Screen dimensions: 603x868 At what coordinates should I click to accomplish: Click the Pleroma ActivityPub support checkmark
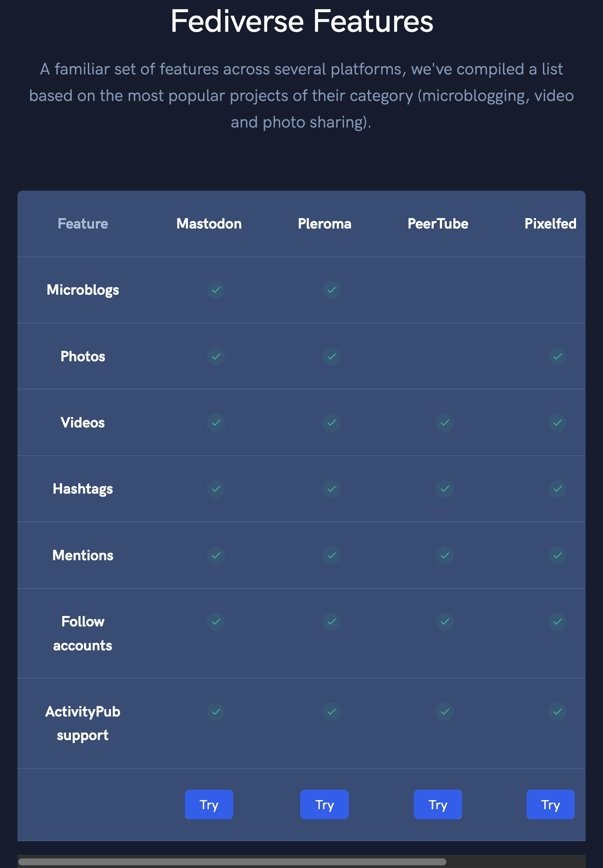tap(332, 712)
